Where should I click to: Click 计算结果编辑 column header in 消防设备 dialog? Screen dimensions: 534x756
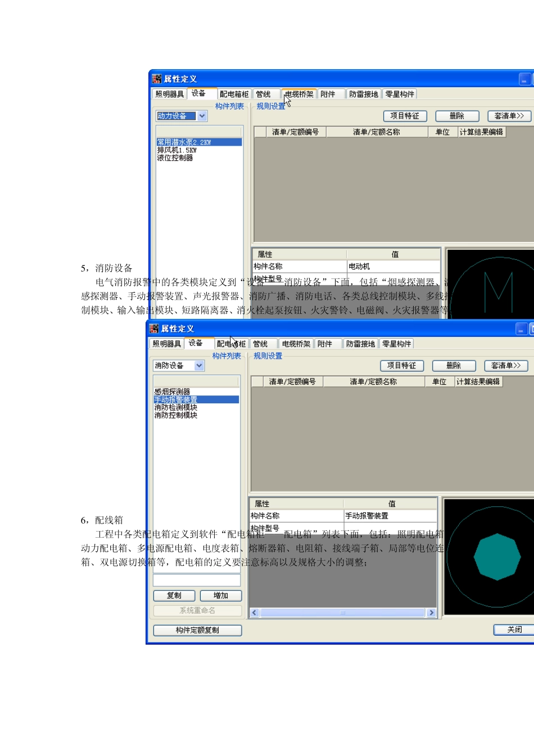(478, 381)
